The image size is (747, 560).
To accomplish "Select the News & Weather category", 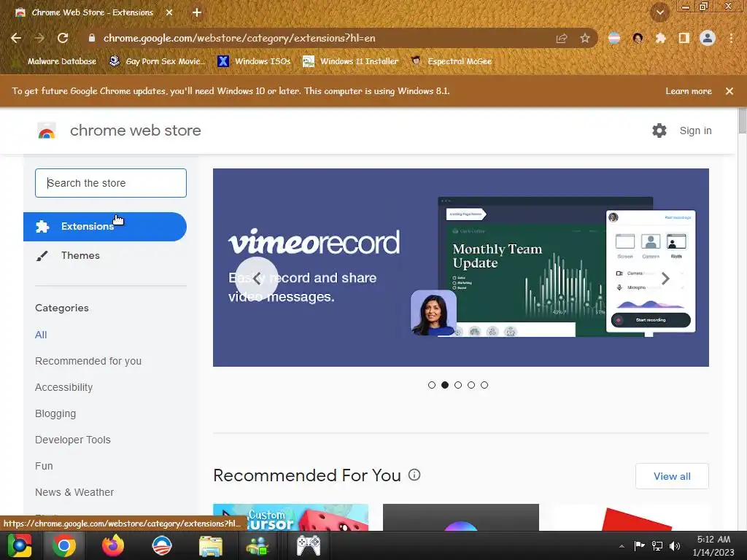I will pos(74,492).
